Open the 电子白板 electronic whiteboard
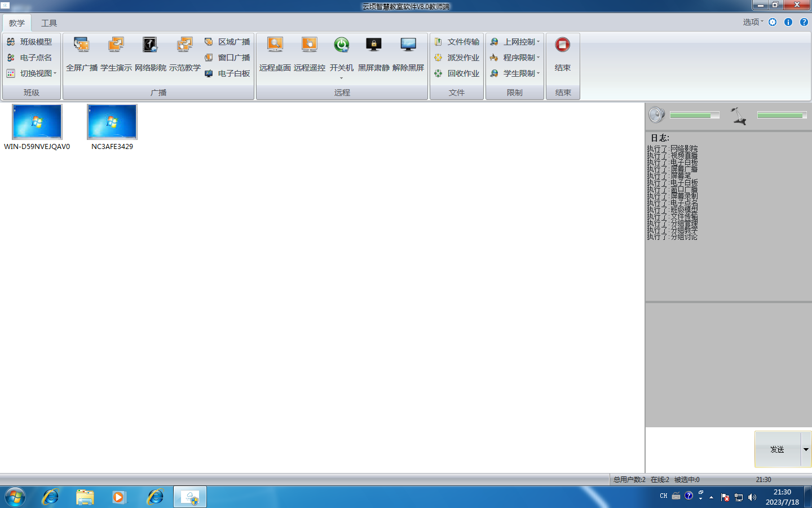 coord(227,73)
